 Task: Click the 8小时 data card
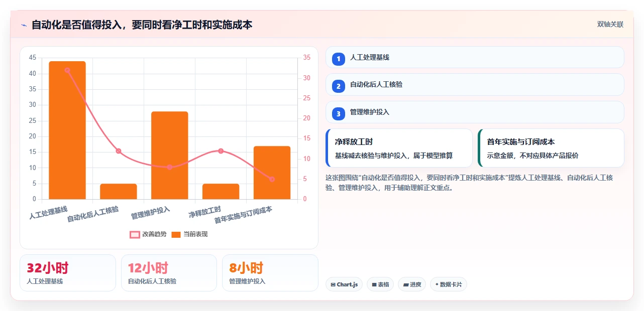(x=270, y=273)
